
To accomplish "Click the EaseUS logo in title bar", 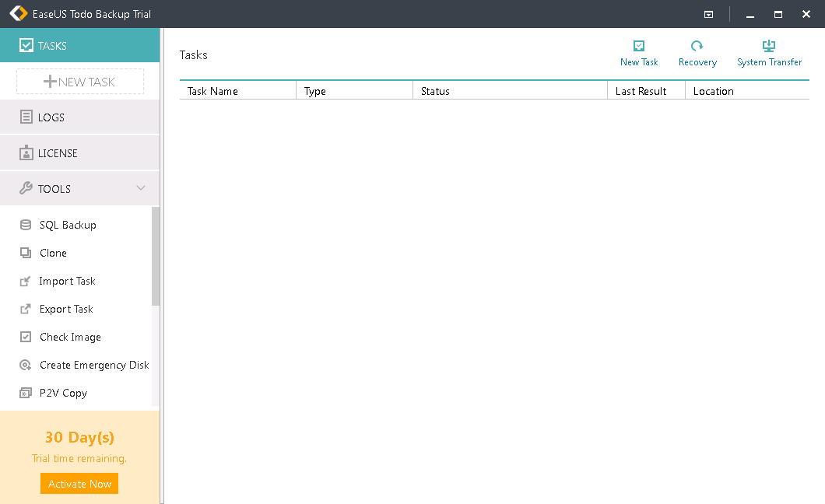I will 19,13.
